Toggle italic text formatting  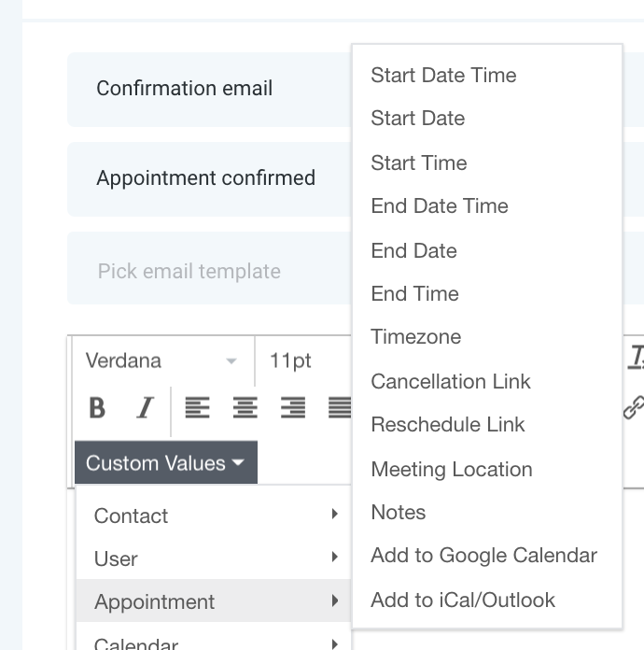146,408
